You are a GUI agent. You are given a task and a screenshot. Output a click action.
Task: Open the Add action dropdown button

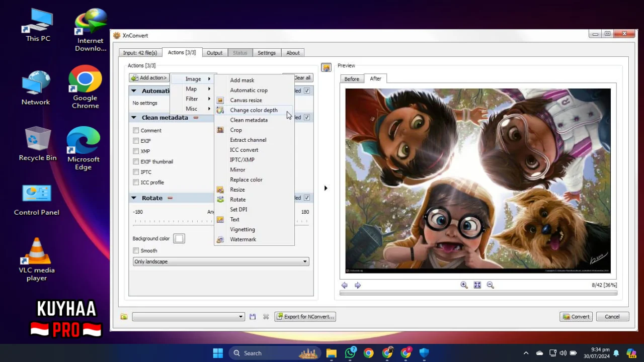(148, 78)
